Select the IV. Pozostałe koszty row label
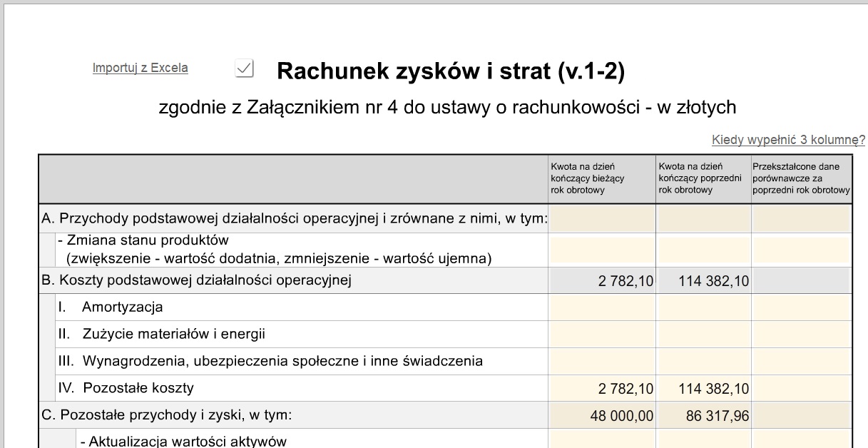 click(x=126, y=388)
